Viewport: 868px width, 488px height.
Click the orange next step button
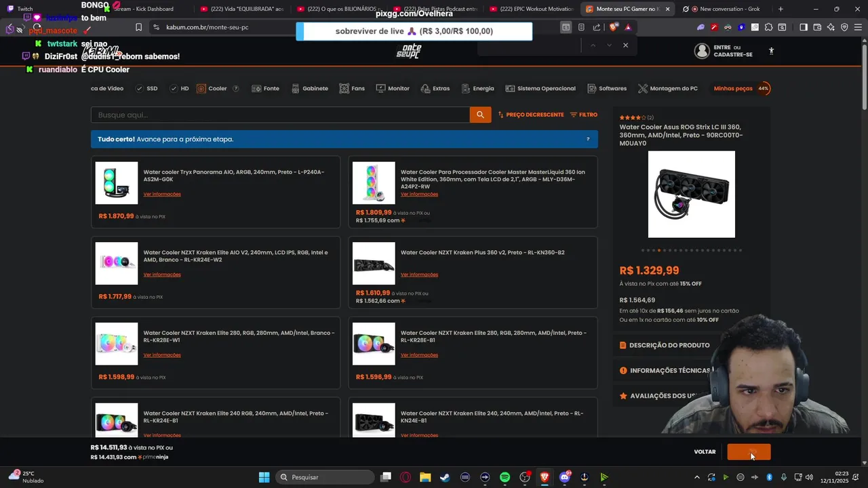point(749,452)
